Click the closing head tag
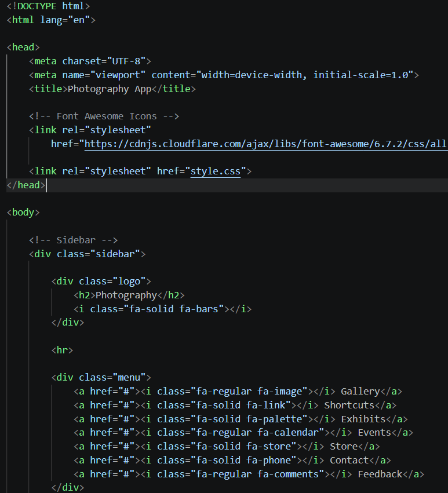448x493 pixels. coord(26,185)
